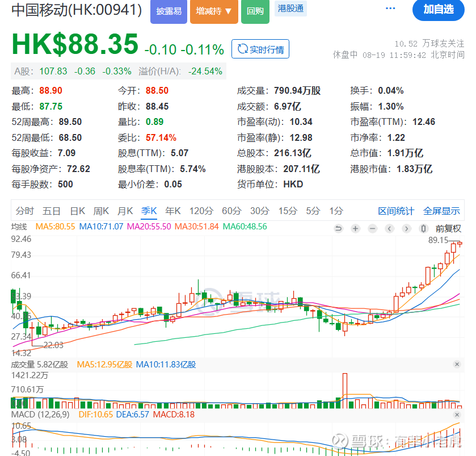The width and height of the screenshot is (476, 456).
Task: Click the undo/reset chart arrow icon
Action: pyautogui.click(x=338, y=228)
